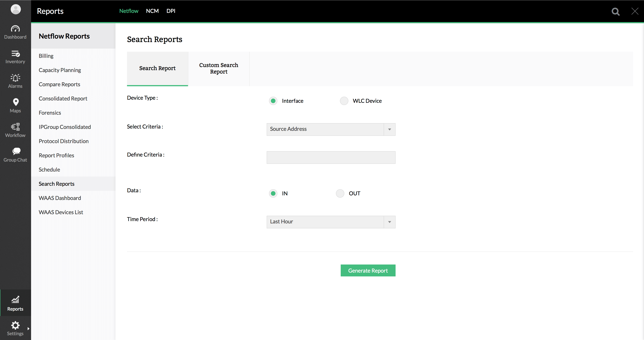Screen dimensions: 644x340
Task: Click the user avatar icon
Action: 16,9
